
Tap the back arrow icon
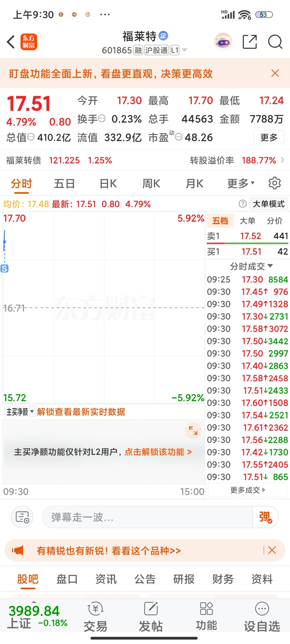(x=11, y=42)
